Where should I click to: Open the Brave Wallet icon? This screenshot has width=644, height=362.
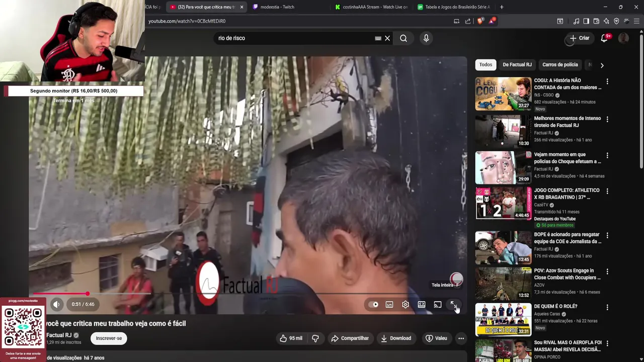tap(596, 21)
